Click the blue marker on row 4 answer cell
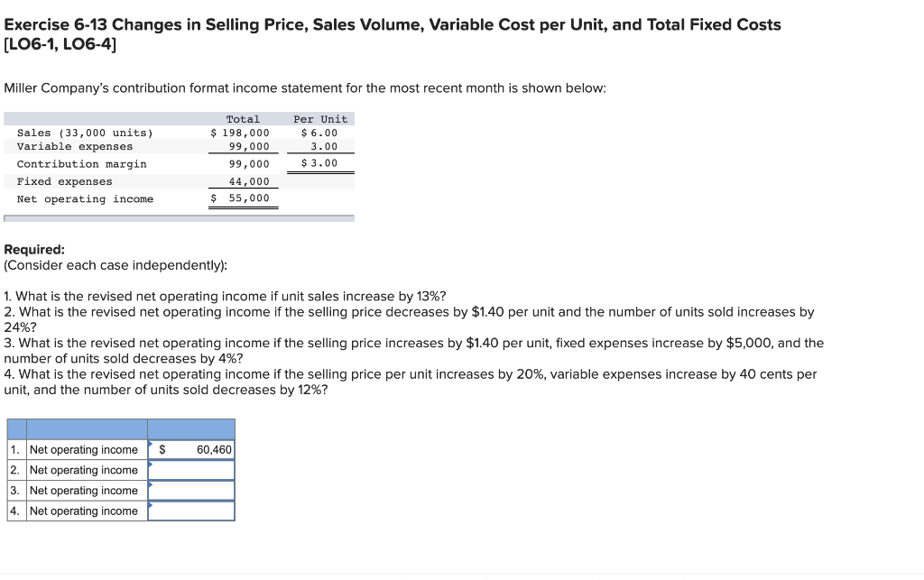The image size is (924, 580). coord(151,505)
